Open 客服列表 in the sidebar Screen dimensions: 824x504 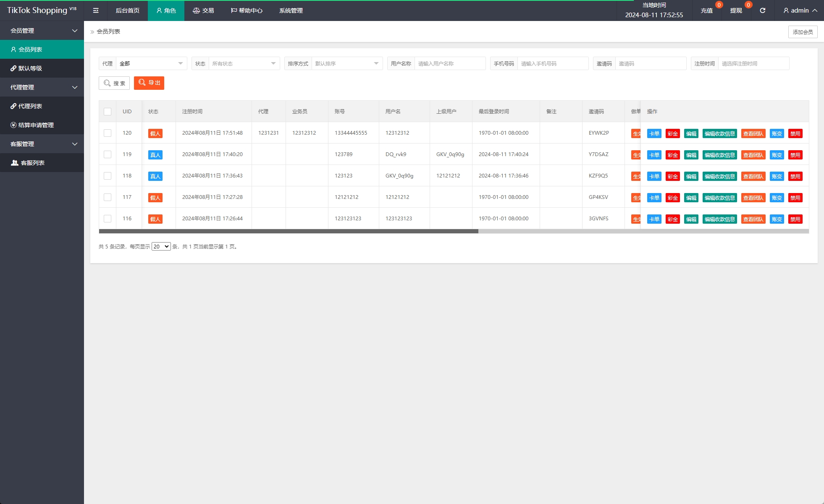(x=32, y=163)
